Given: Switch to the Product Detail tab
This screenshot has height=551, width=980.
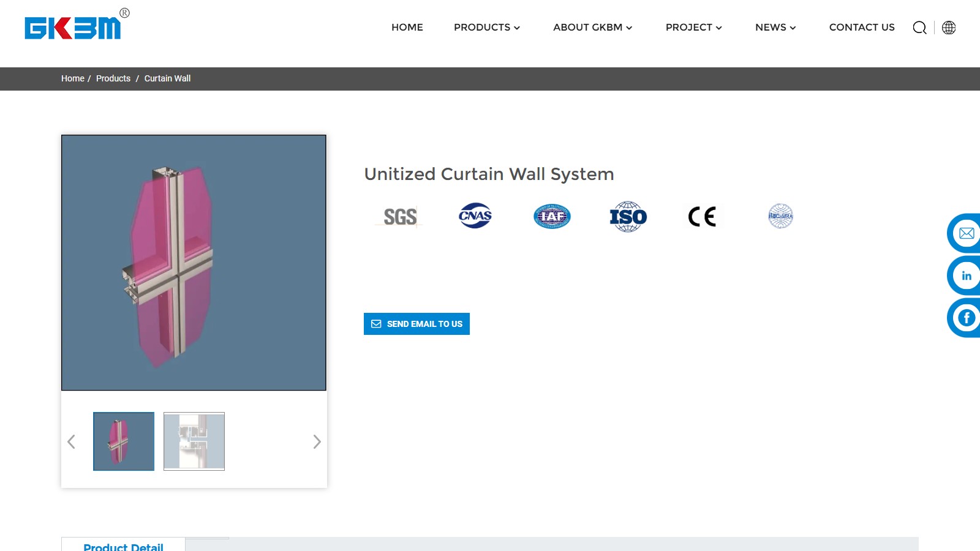Looking at the screenshot, I should (123, 545).
